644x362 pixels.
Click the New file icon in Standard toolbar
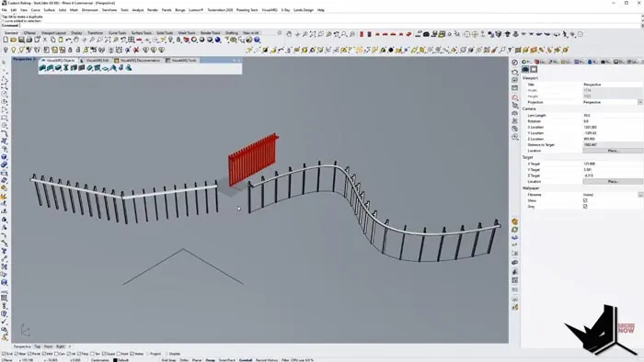[x=6, y=40]
